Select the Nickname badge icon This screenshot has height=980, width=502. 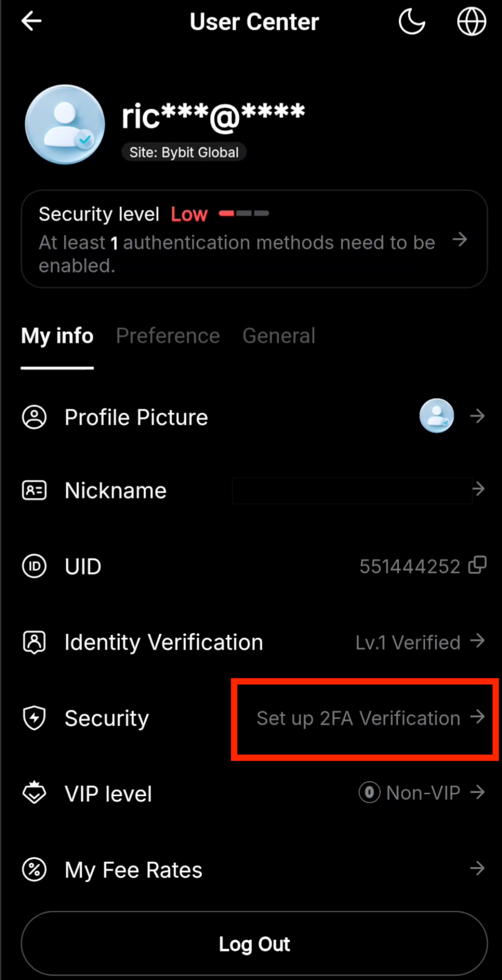pyautogui.click(x=34, y=490)
